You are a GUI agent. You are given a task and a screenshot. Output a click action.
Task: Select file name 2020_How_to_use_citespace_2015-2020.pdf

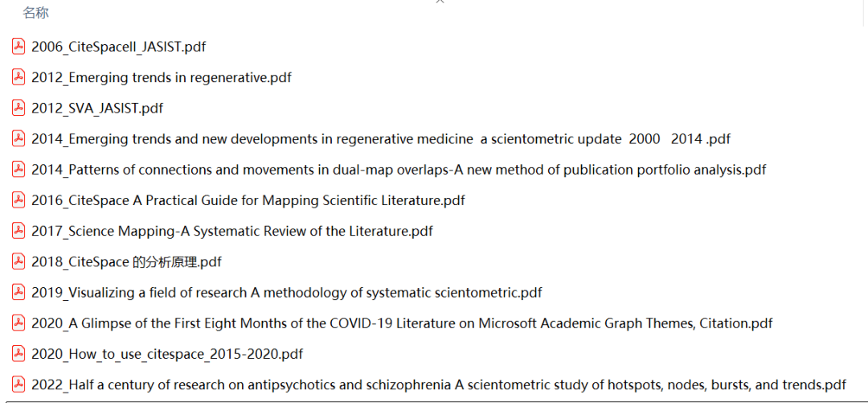[x=167, y=354]
